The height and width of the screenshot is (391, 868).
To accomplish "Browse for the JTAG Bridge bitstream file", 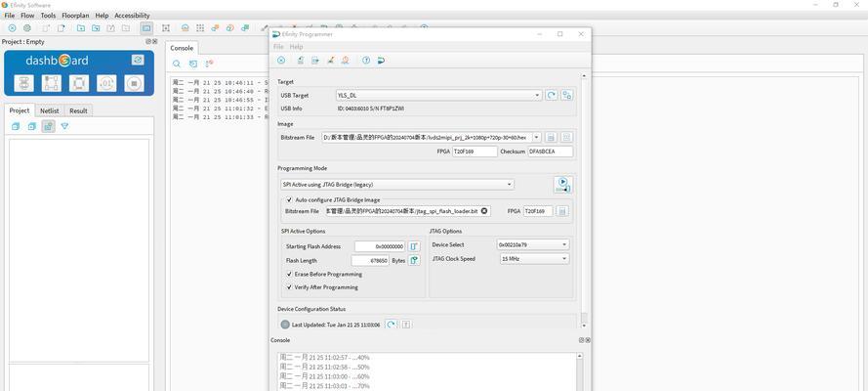I will [561, 211].
